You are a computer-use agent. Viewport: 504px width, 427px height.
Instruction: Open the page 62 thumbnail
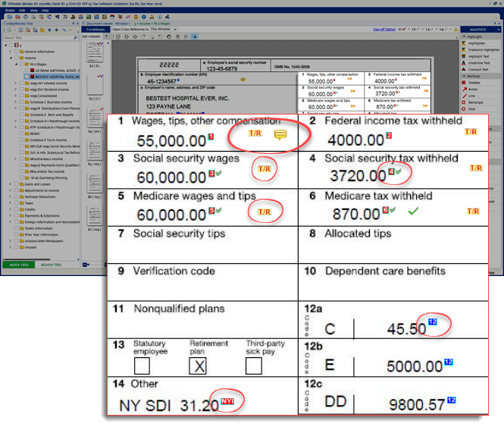tap(95, 52)
